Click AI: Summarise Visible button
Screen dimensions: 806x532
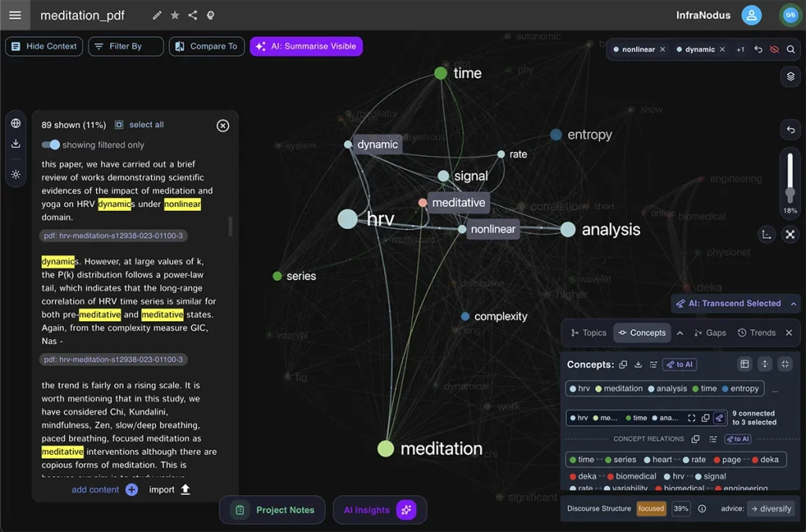[306, 46]
